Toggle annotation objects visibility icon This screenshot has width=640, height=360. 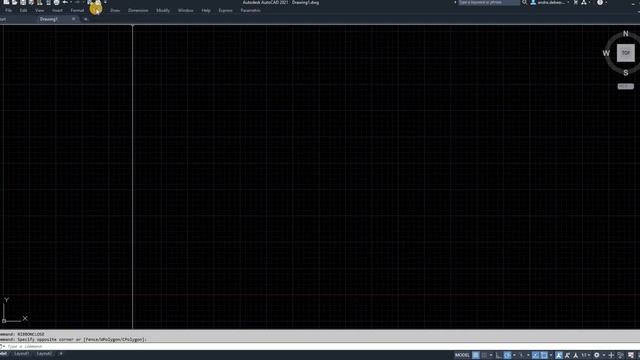click(x=559, y=355)
